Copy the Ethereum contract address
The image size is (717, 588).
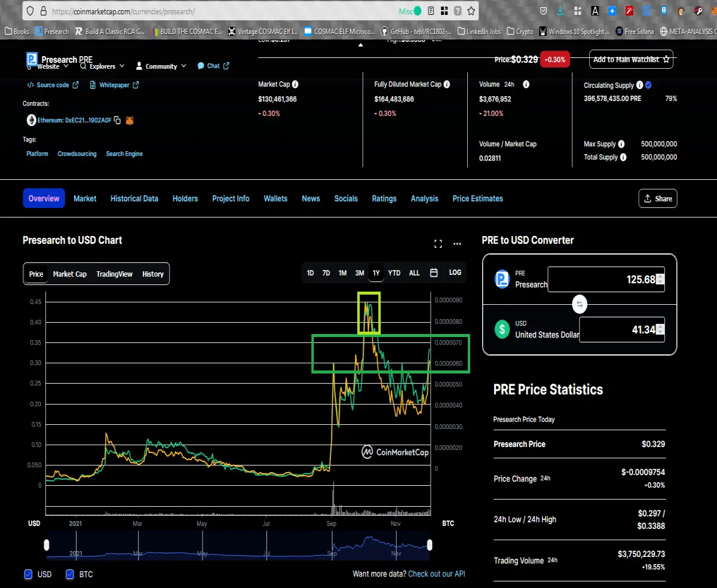[x=117, y=120]
